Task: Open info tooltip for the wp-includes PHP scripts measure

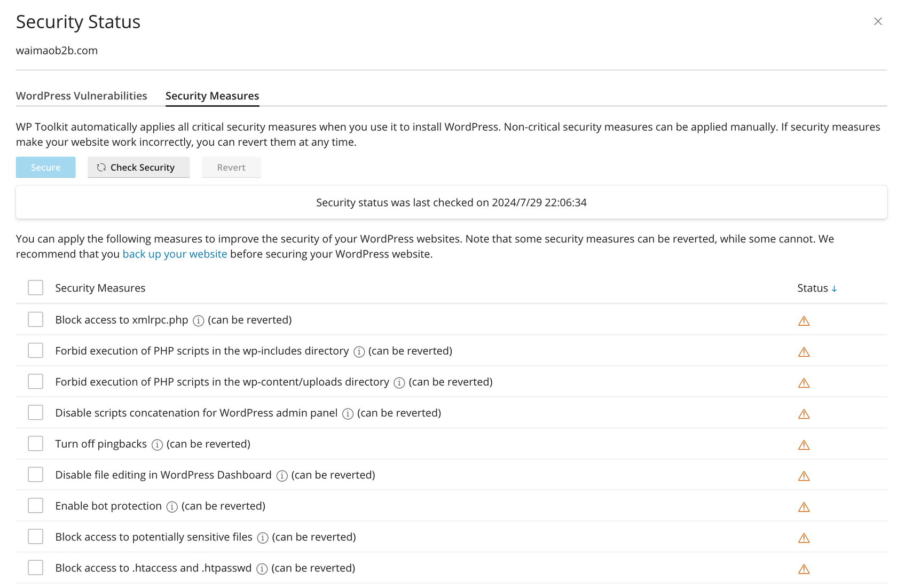Action: (x=358, y=351)
